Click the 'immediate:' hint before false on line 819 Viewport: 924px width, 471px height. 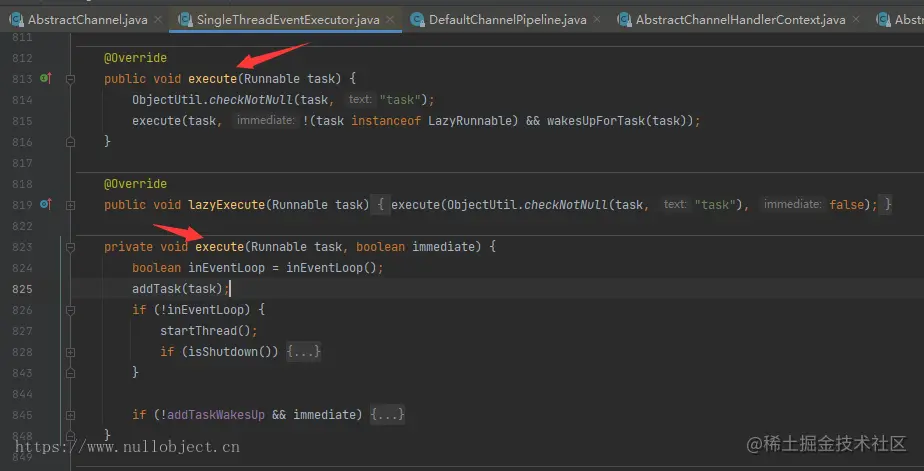point(793,205)
